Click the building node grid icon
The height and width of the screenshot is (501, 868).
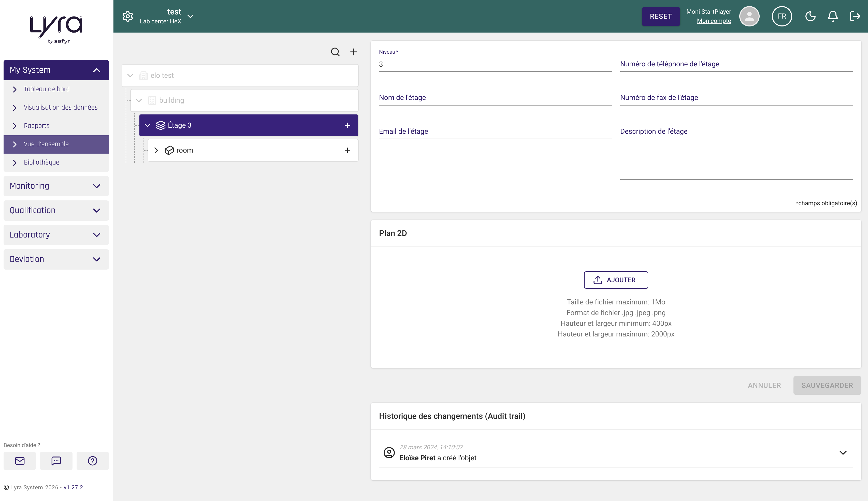point(152,100)
